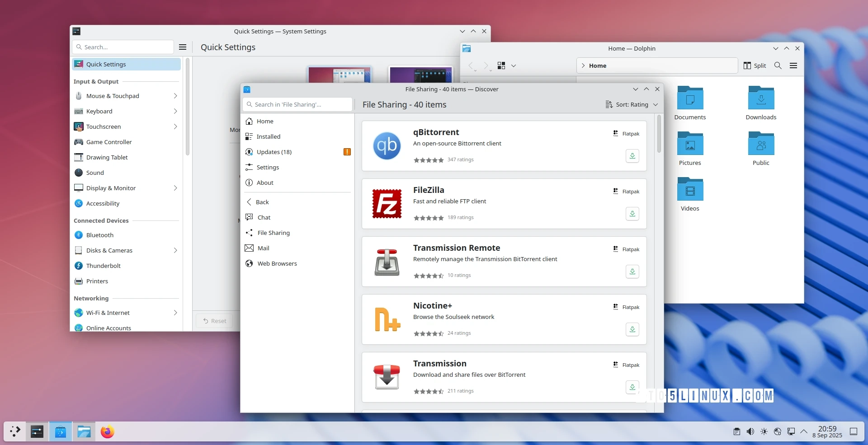Click the volume icon in the system tray
Viewport: 868px width, 445px height.
750,431
